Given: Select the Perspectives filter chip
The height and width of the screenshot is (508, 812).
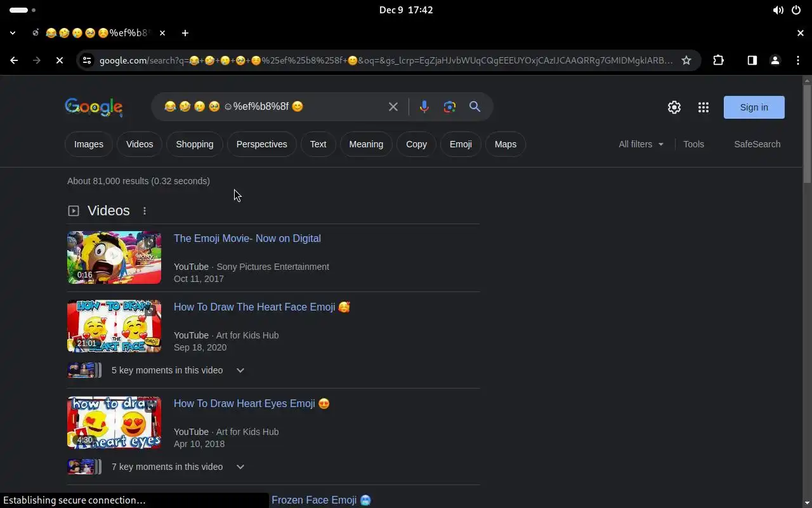Looking at the screenshot, I should click(262, 144).
